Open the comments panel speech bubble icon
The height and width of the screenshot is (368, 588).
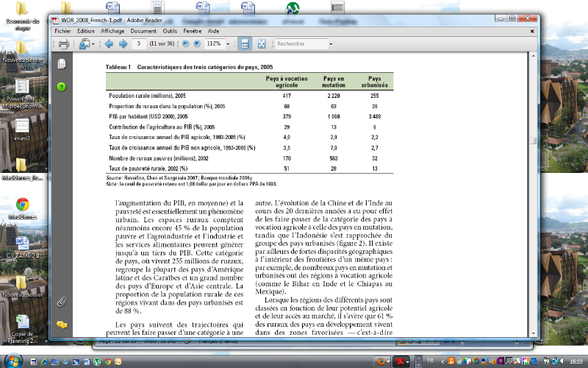(62, 325)
